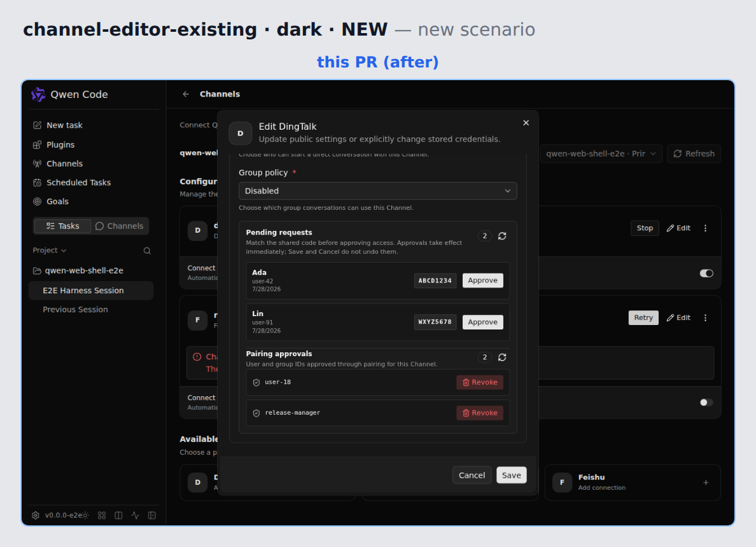Approve Ada's pending request
Image resolution: width=756 pixels, height=547 pixels.
click(x=482, y=280)
